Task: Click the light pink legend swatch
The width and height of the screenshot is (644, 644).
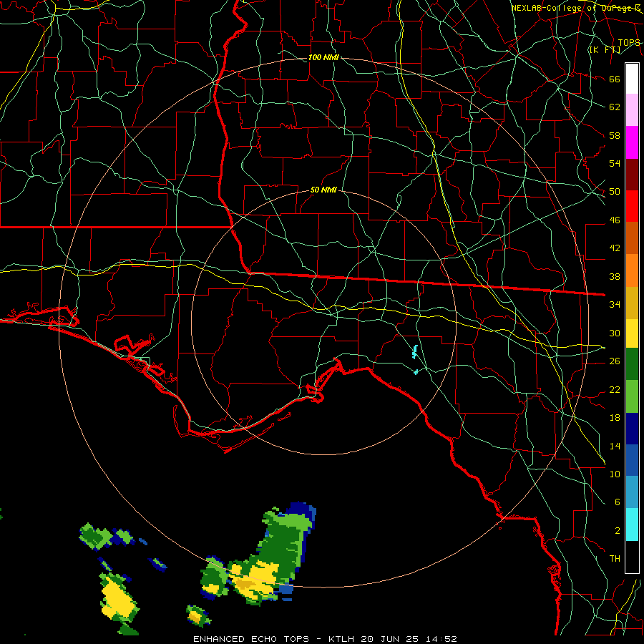Action: [632, 110]
